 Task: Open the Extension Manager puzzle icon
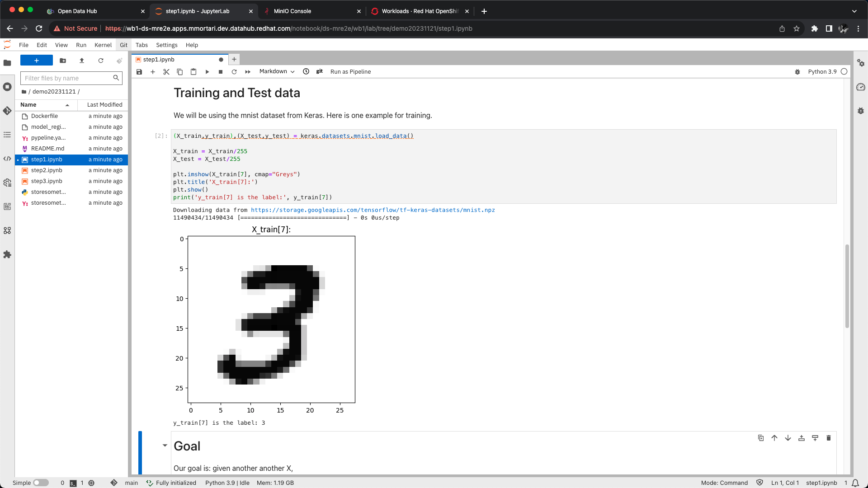(7, 254)
